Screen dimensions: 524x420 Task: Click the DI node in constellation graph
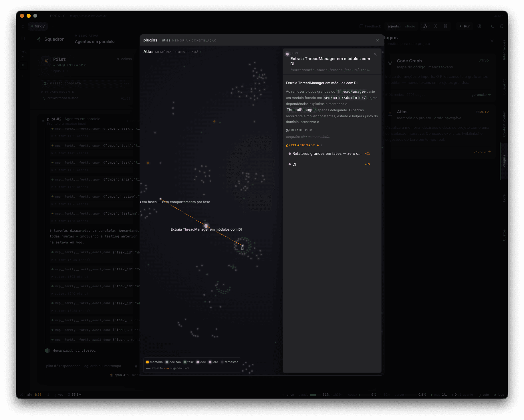(243, 246)
